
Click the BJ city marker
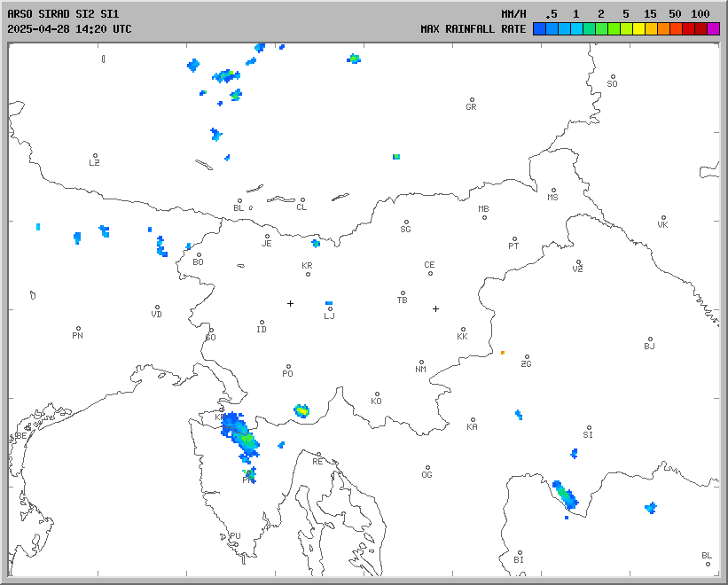[x=650, y=339]
